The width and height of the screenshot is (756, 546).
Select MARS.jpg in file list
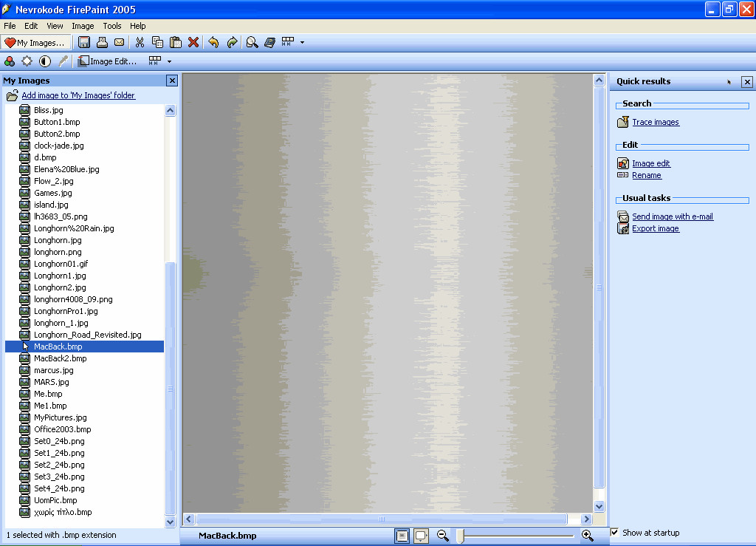tap(51, 382)
